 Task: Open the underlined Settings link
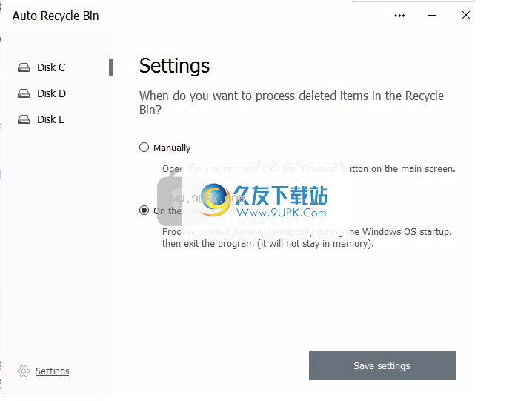point(53,371)
